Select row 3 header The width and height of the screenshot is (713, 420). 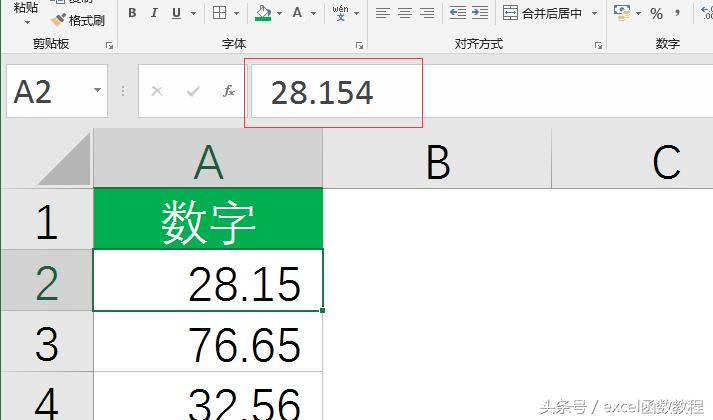(47, 341)
